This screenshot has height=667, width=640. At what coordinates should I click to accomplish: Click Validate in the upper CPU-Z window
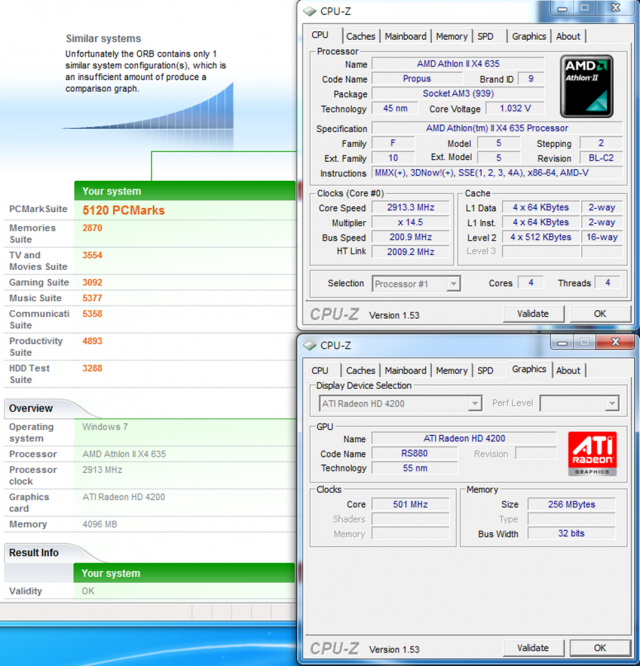(533, 314)
